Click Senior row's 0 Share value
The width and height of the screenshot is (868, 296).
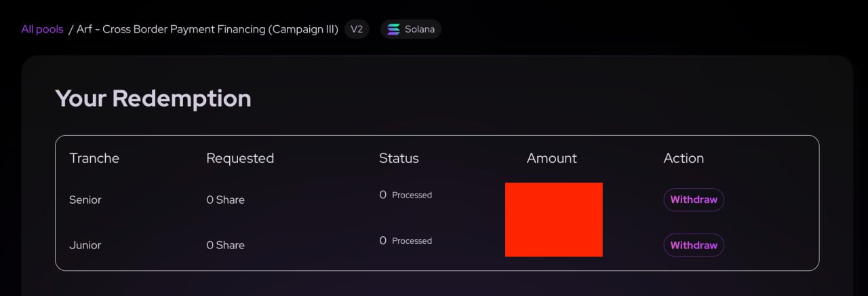225,200
